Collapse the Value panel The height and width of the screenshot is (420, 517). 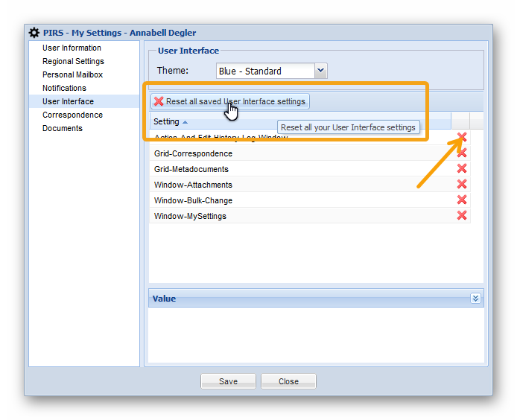coord(475,299)
